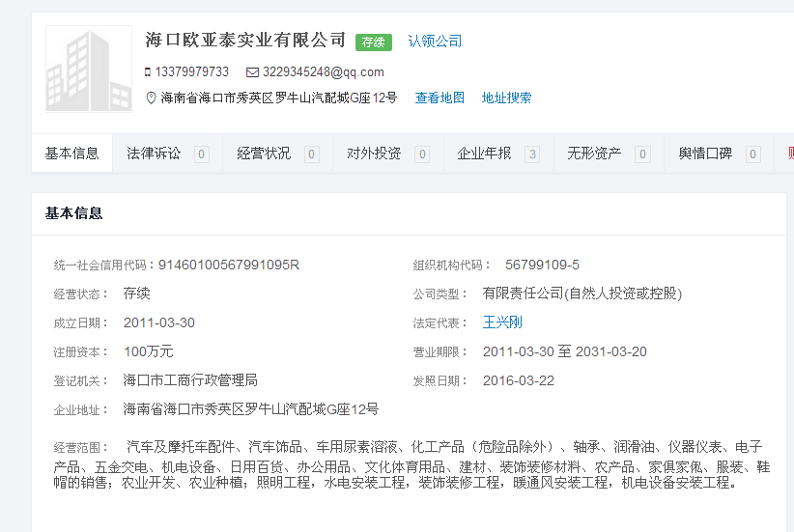Switch to the 无形资产 tab

pos(595,154)
